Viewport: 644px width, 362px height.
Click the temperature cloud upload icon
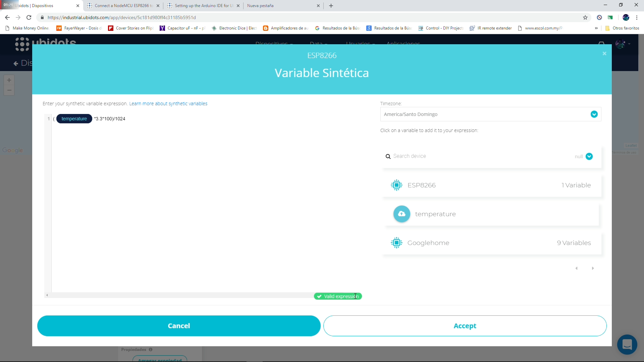401,214
